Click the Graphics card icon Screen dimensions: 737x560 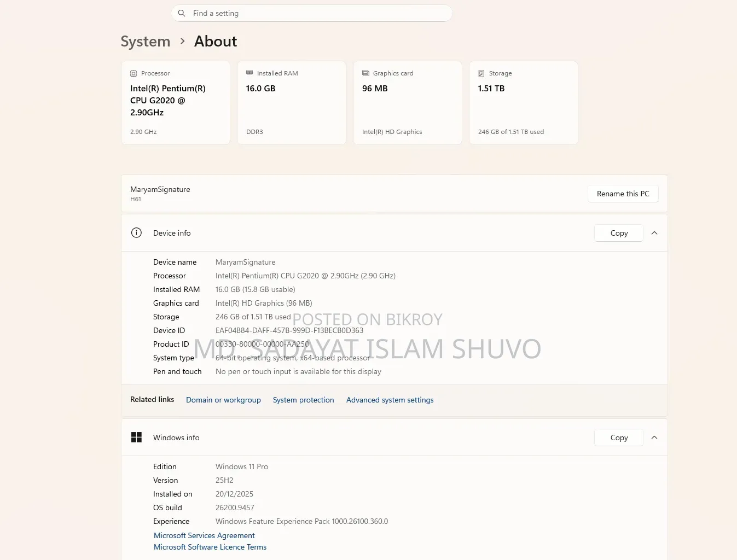pyautogui.click(x=365, y=73)
